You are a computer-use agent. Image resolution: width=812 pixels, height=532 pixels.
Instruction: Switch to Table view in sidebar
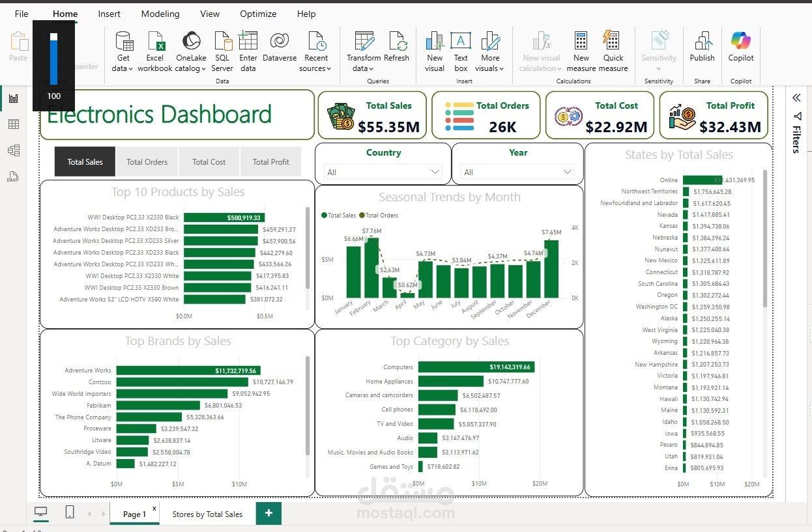(14, 124)
